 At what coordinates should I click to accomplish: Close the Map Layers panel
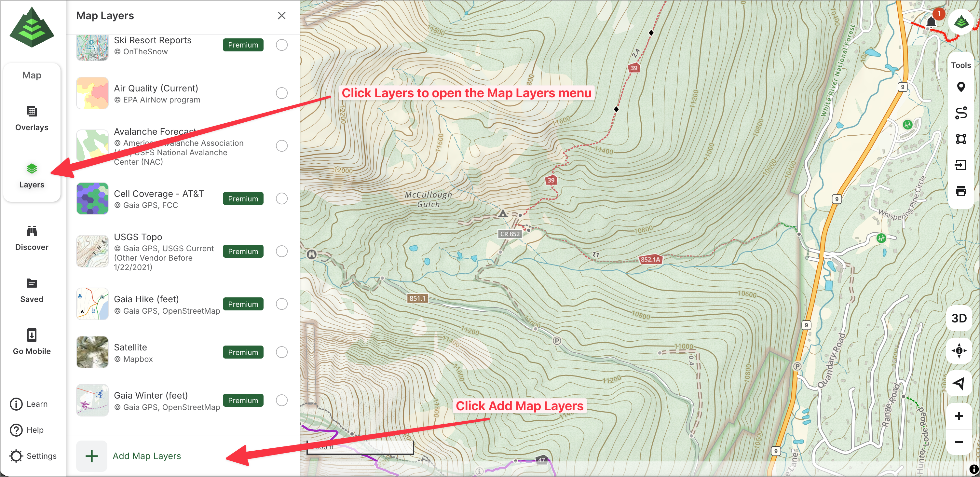pos(281,16)
